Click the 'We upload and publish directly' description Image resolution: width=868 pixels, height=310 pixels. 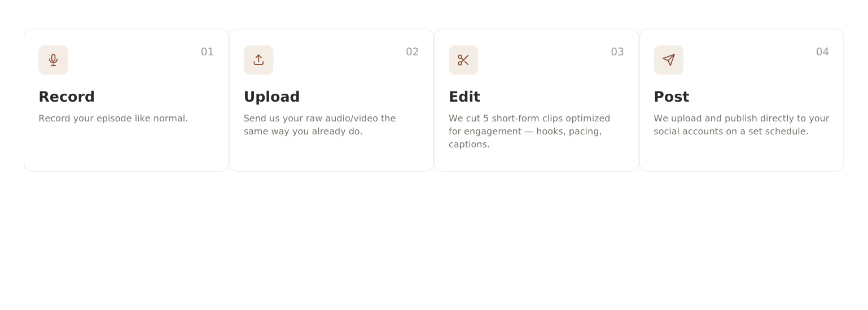pos(741,125)
